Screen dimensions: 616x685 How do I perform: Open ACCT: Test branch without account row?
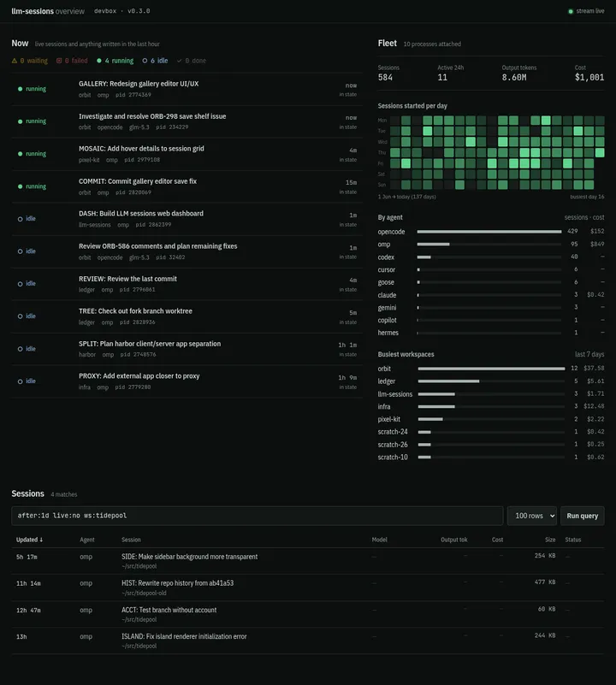(308, 615)
